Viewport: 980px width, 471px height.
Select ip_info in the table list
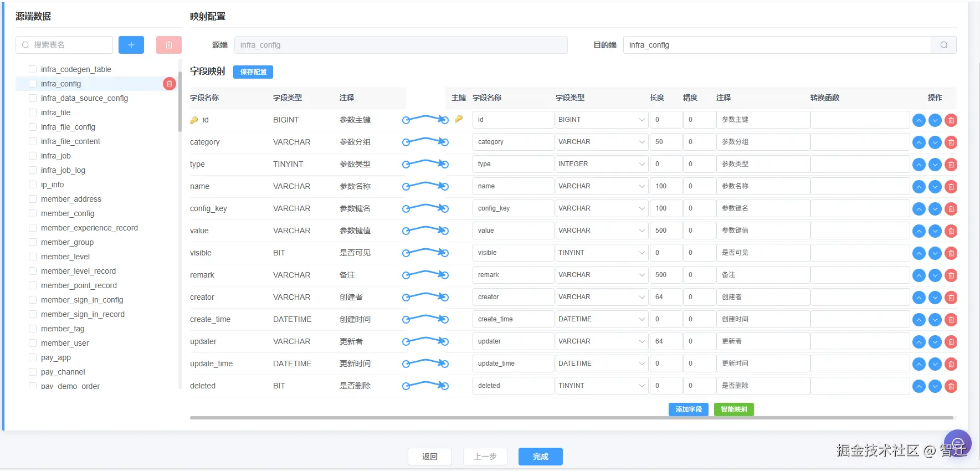tap(52, 185)
